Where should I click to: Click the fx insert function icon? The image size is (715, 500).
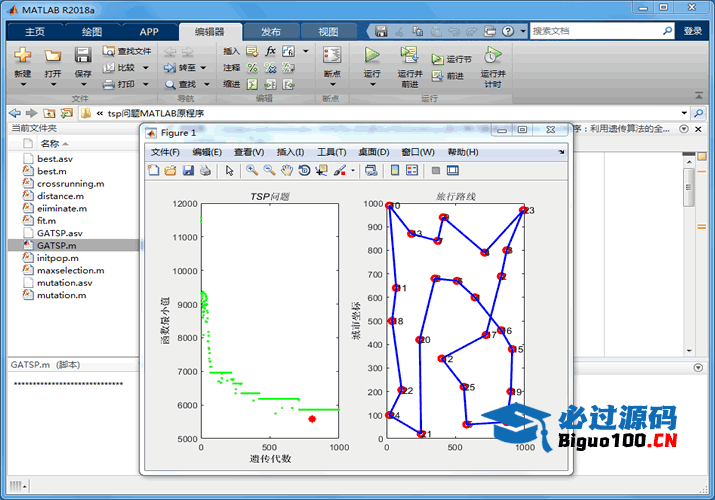(270, 51)
